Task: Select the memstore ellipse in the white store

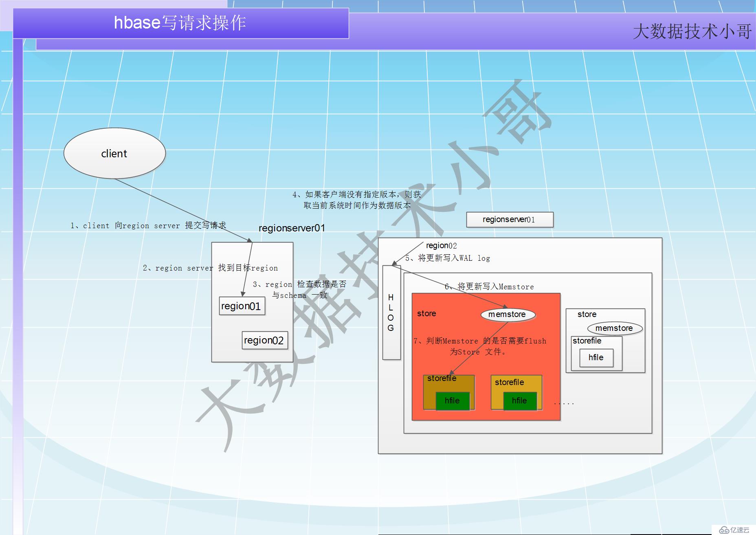Action: pos(614,328)
